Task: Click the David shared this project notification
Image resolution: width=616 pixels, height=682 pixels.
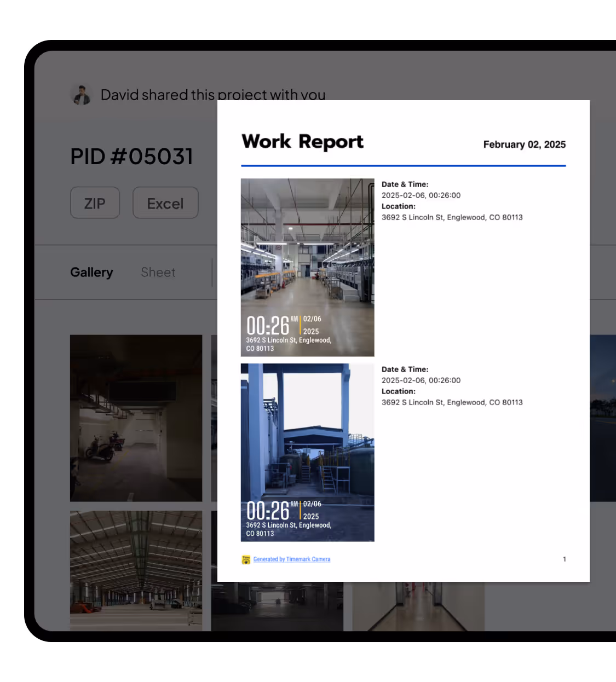Action: click(213, 94)
